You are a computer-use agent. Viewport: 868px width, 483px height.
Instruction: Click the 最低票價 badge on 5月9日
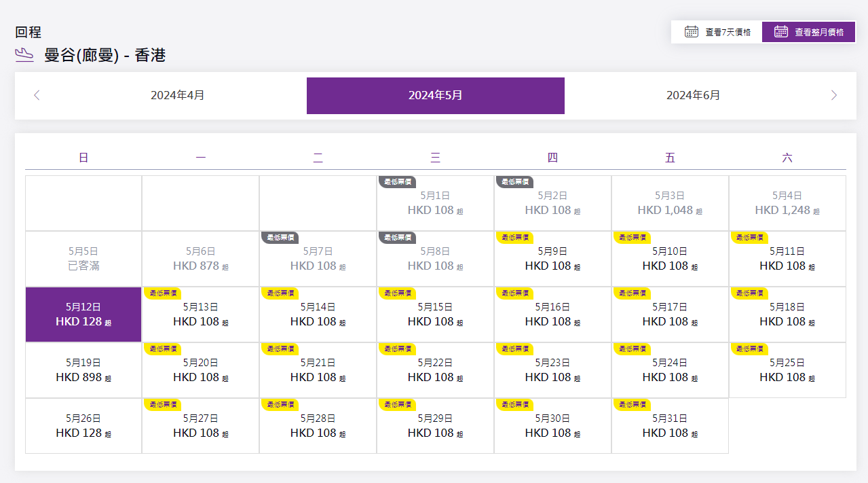pos(513,237)
